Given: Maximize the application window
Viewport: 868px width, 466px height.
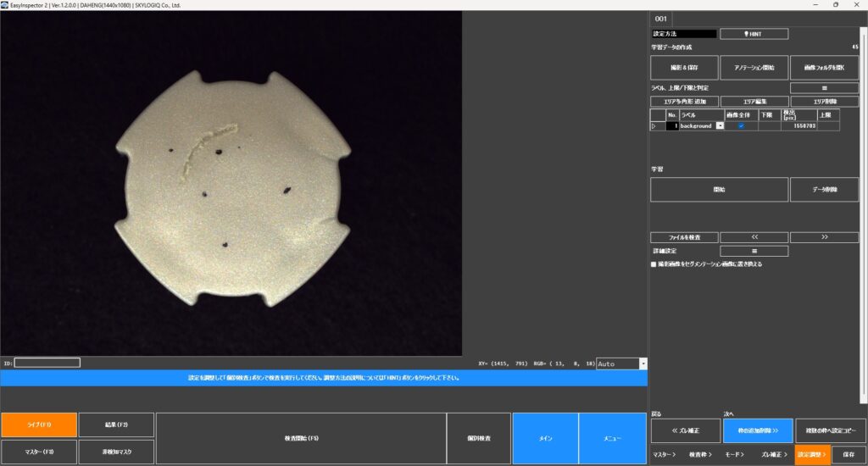Looking at the screenshot, I should click(x=835, y=4).
